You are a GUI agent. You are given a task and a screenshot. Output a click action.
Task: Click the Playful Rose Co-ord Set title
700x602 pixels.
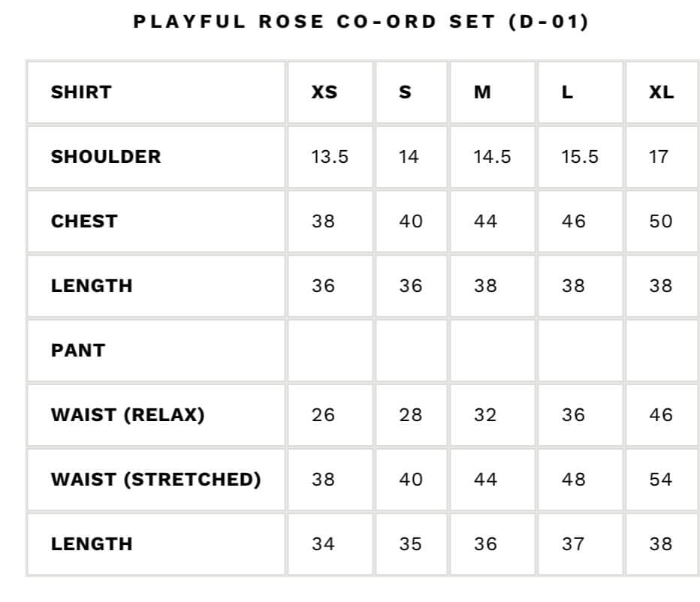(361, 22)
